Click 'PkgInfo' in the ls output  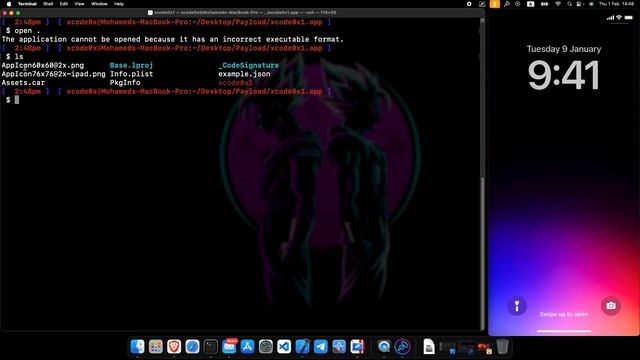pos(124,82)
